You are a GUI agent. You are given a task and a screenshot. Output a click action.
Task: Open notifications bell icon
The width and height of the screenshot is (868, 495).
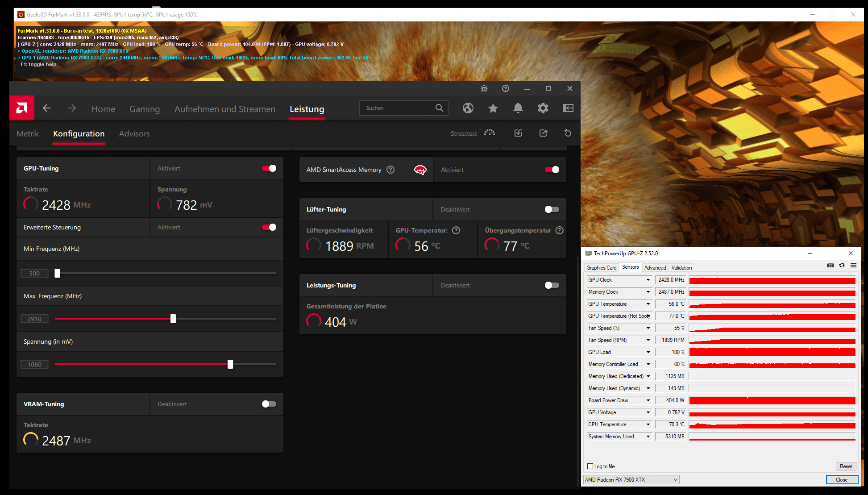click(x=518, y=108)
